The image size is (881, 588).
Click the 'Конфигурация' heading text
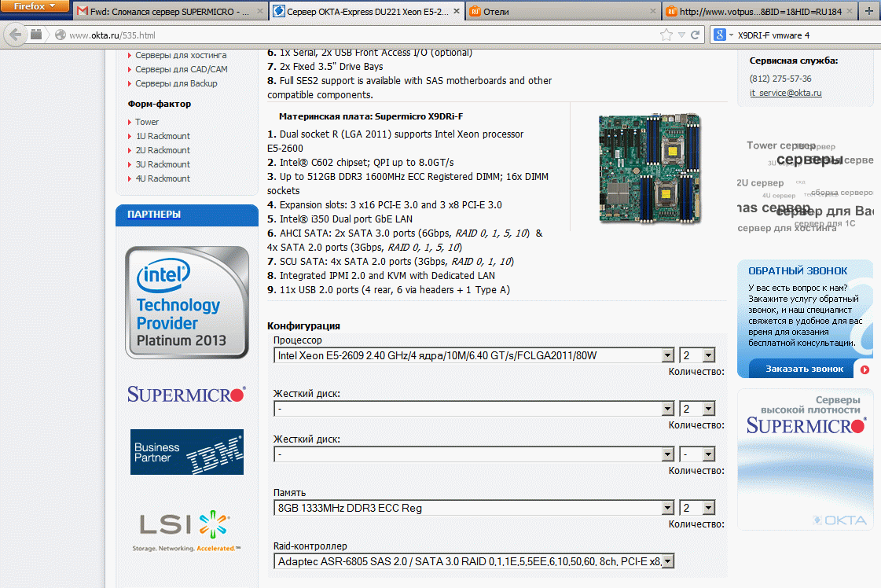(303, 326)
